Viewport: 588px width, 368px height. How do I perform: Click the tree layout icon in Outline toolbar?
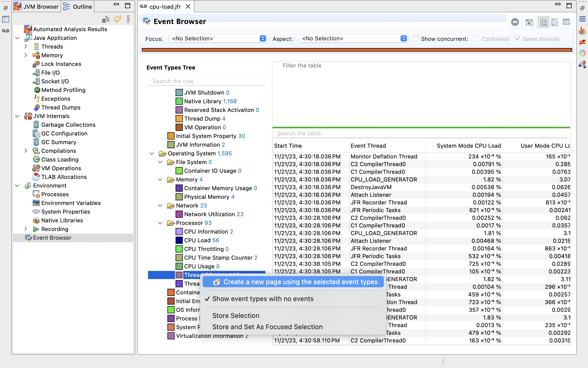point(105,19)
